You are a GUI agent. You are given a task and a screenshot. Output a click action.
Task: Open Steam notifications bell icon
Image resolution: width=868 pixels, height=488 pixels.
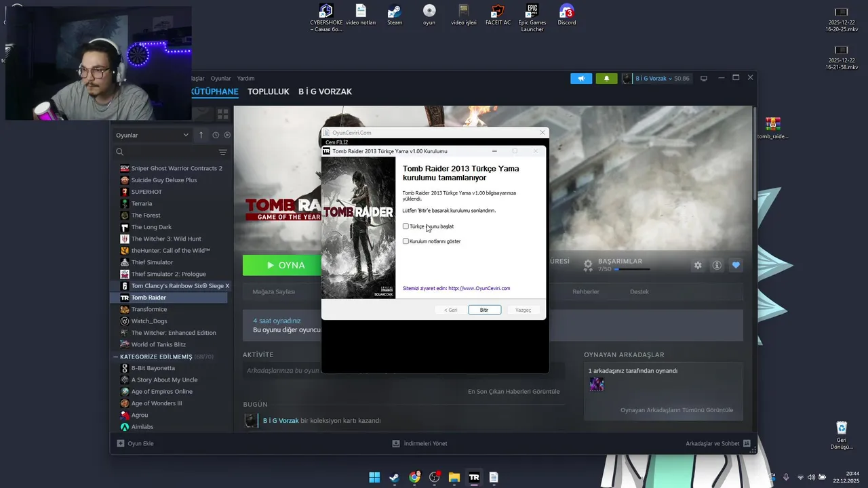606,79
